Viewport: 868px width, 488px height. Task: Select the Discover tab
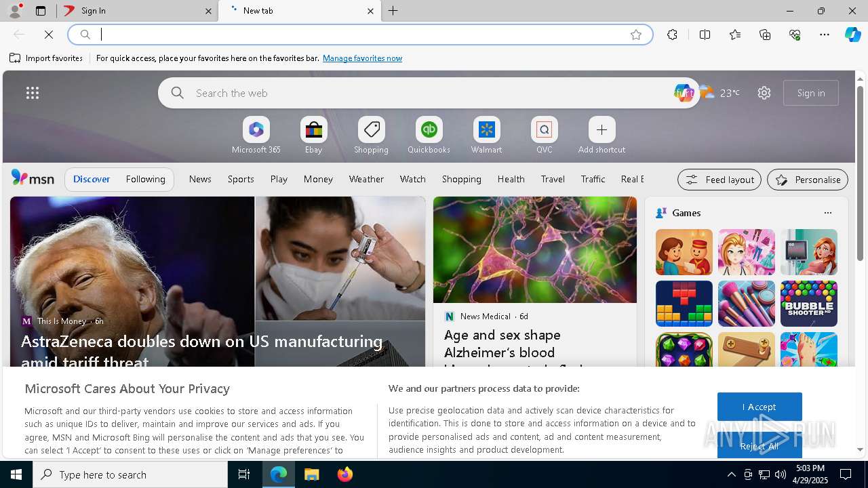pyautogui.click(x=92, y=179)
